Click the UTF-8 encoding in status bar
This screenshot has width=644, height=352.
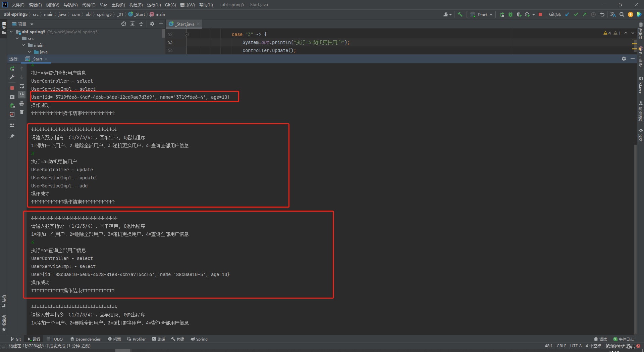click(576, 346)
